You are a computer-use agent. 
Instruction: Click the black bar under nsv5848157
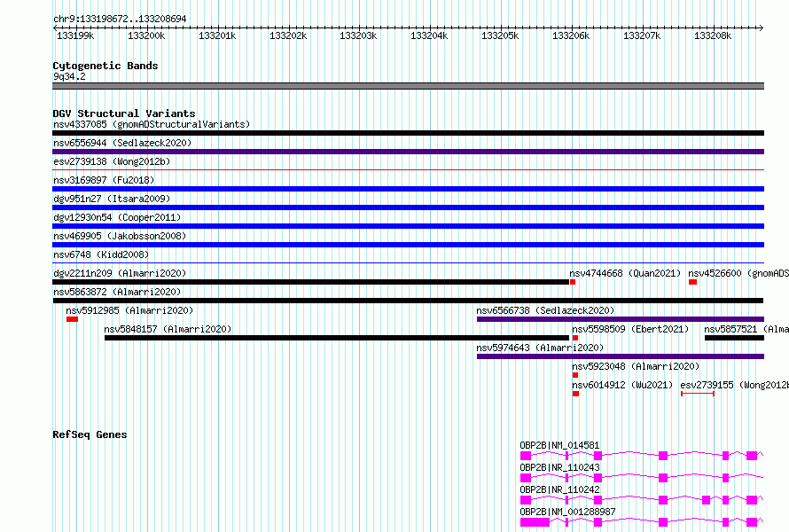(337, 338)
